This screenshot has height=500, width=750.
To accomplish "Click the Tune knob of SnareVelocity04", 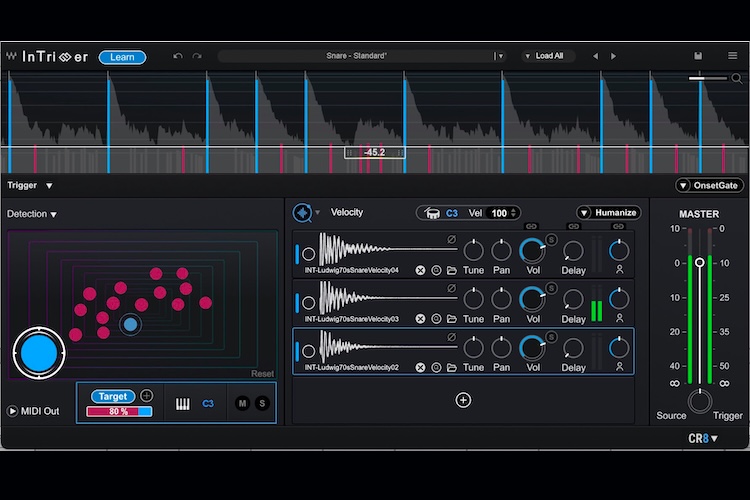I will [x=474, y=250].
